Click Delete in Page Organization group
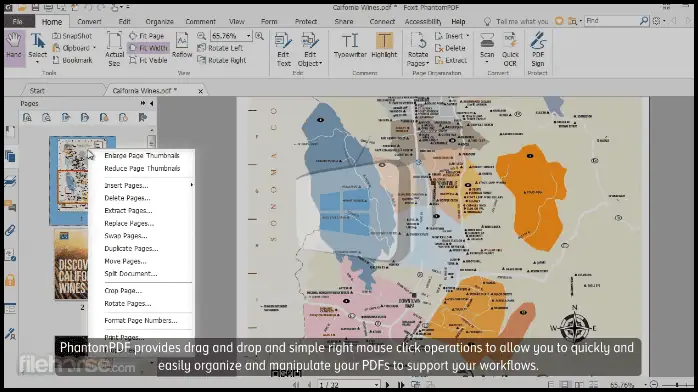This screenshot has height=392, width=698. [450, 48]
